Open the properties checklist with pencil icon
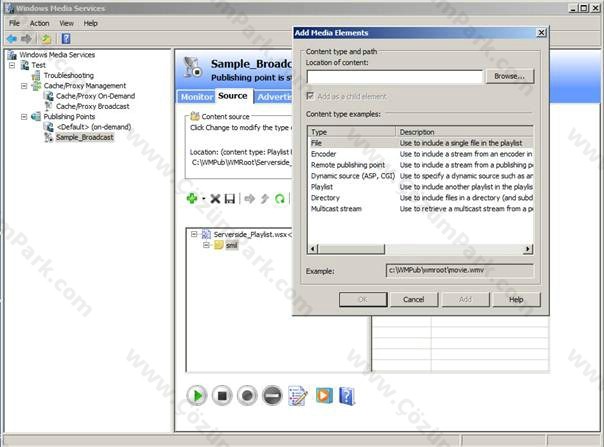The image size is (604, 447). point(298,396)
